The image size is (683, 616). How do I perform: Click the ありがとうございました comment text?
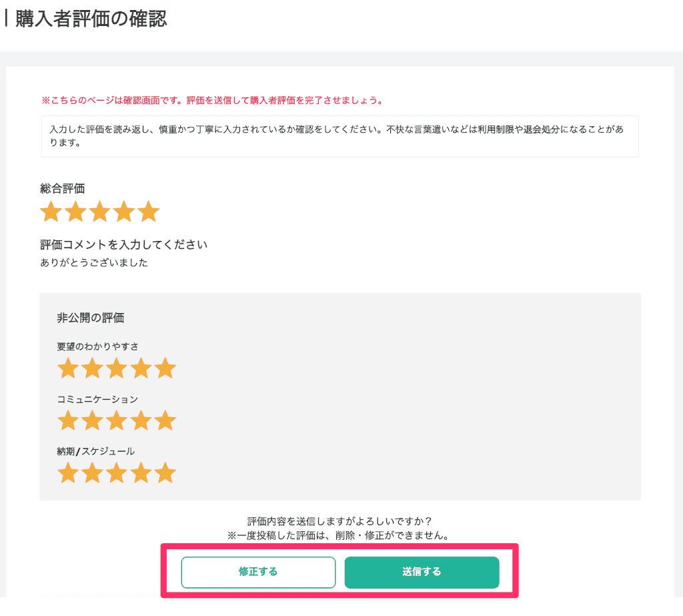tap(94, 263)
